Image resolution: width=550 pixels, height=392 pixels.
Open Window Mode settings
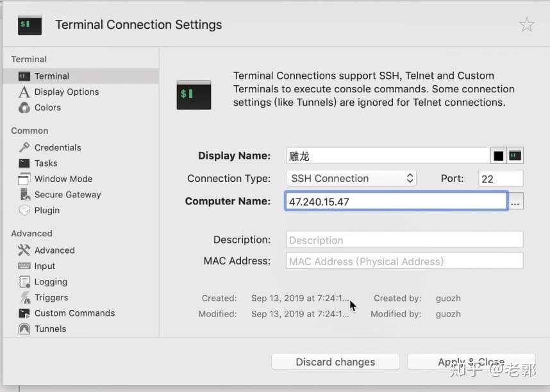(63, 179)
